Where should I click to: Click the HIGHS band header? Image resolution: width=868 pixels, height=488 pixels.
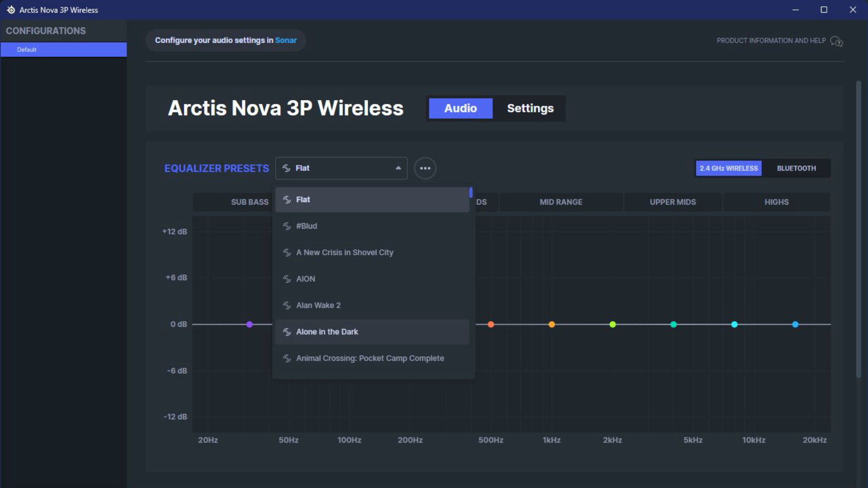coord(776,202)
